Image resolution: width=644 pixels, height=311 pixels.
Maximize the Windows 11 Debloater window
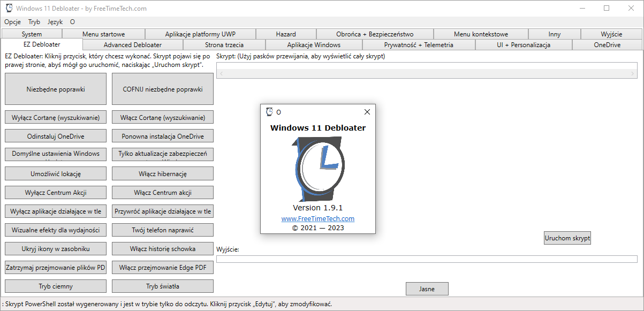pyautogui.click(x=607, y=8)
